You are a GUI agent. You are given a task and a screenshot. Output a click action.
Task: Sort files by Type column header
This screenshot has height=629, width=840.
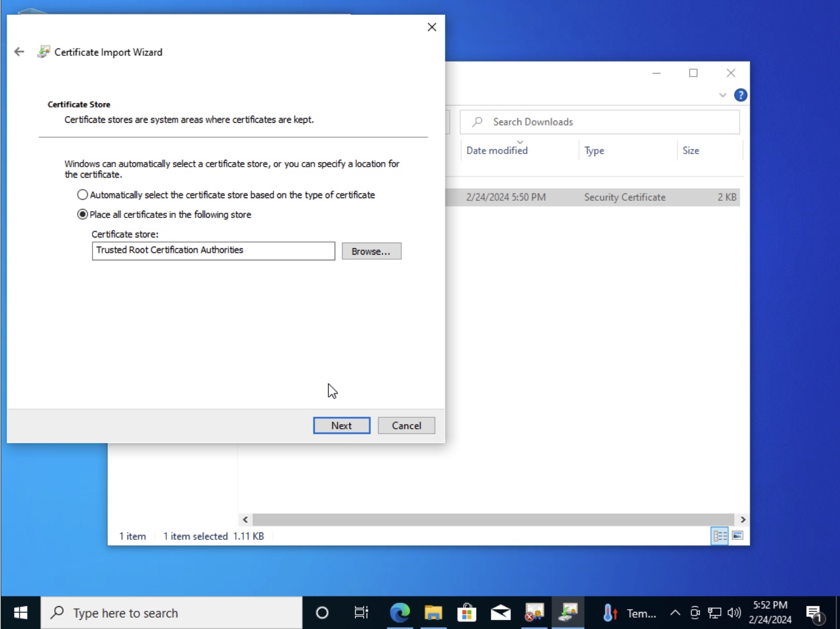coord(594,151)
